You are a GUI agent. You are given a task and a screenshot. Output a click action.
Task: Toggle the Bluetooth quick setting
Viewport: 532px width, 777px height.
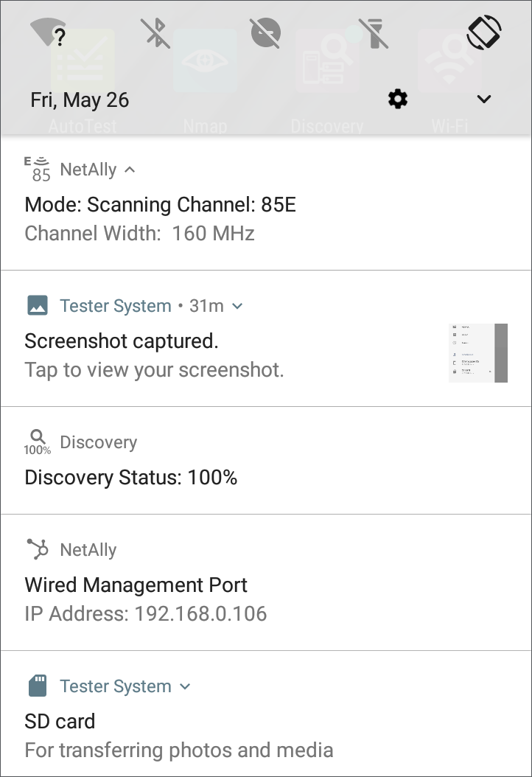click(155, 33)
